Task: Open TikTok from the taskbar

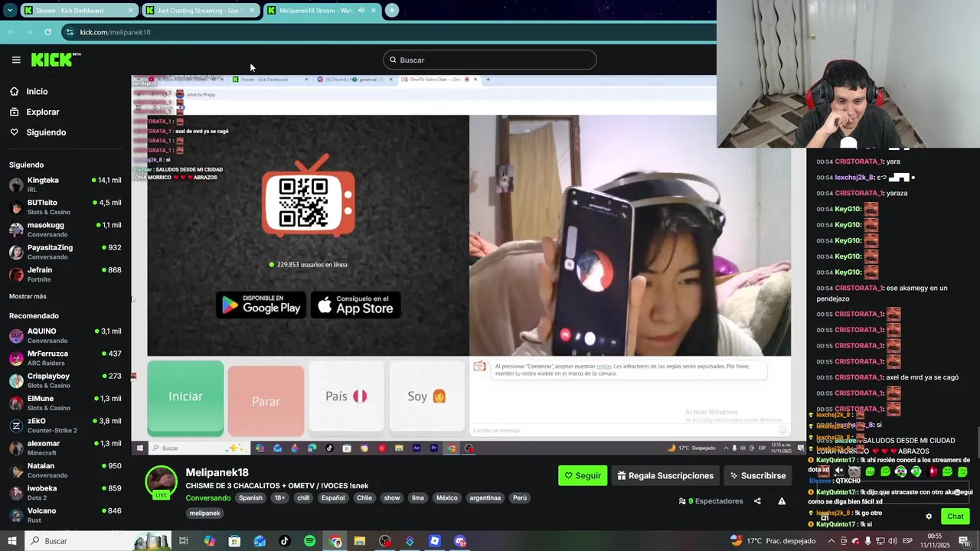Action: tap(285, 541)
